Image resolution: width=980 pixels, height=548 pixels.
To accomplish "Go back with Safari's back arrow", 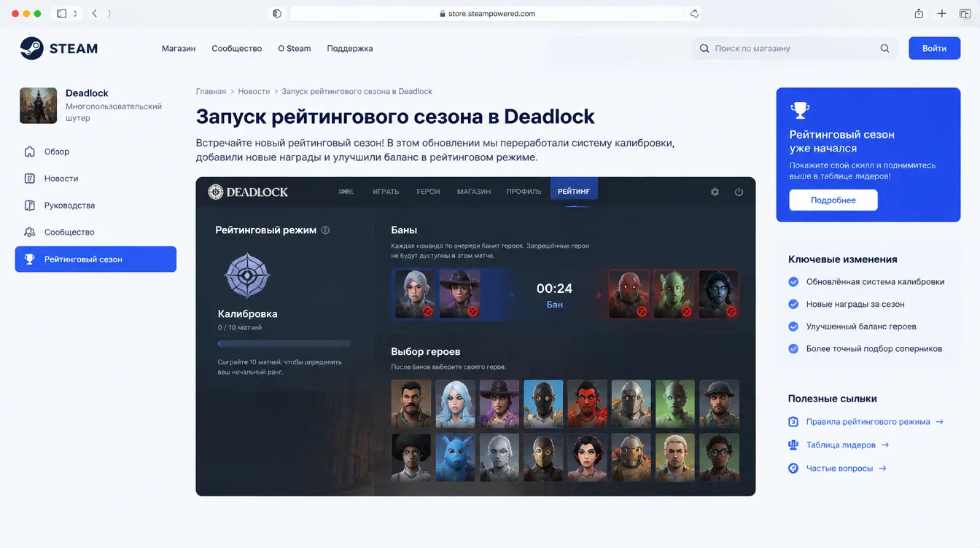I will coord(94,14).
